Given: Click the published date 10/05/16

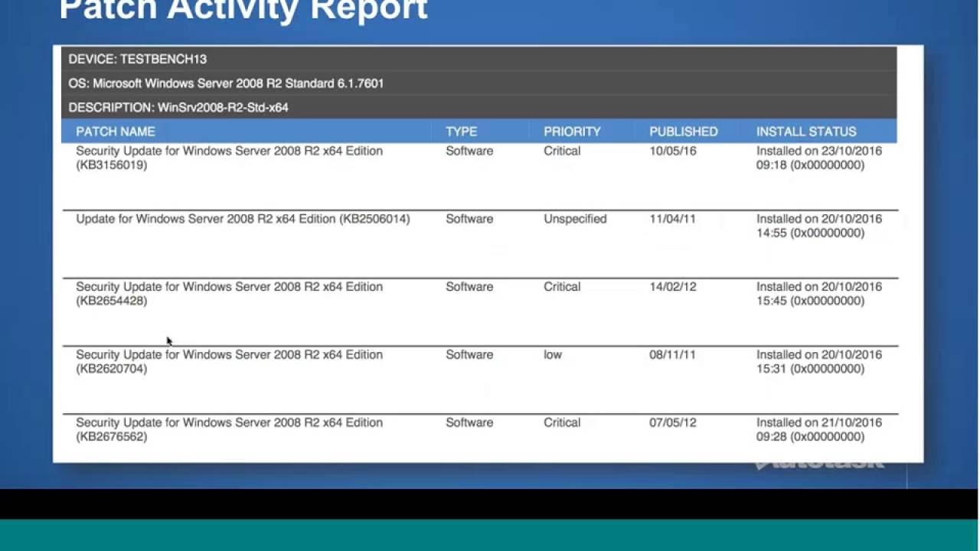Looking at the screenshot, I should [673, 151].
